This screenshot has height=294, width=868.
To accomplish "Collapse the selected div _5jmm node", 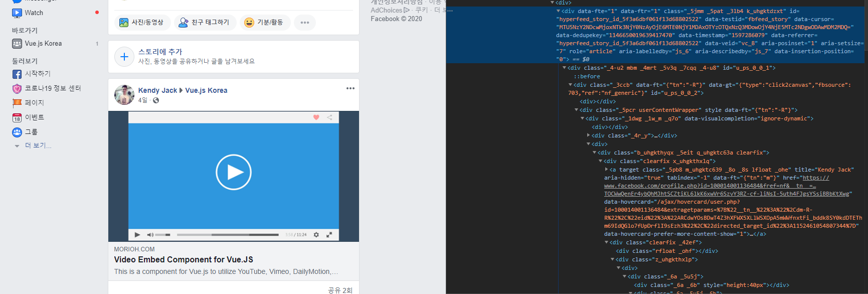I will point(559,11).
